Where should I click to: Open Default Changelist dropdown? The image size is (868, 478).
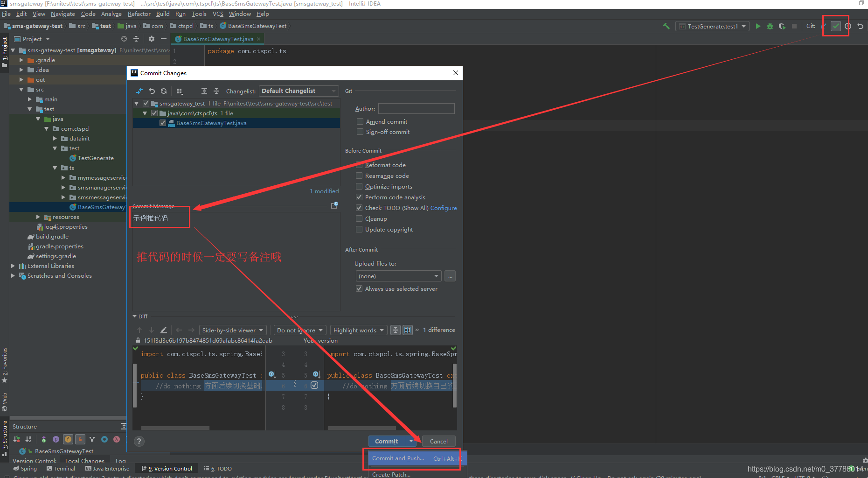pos(299,91)
